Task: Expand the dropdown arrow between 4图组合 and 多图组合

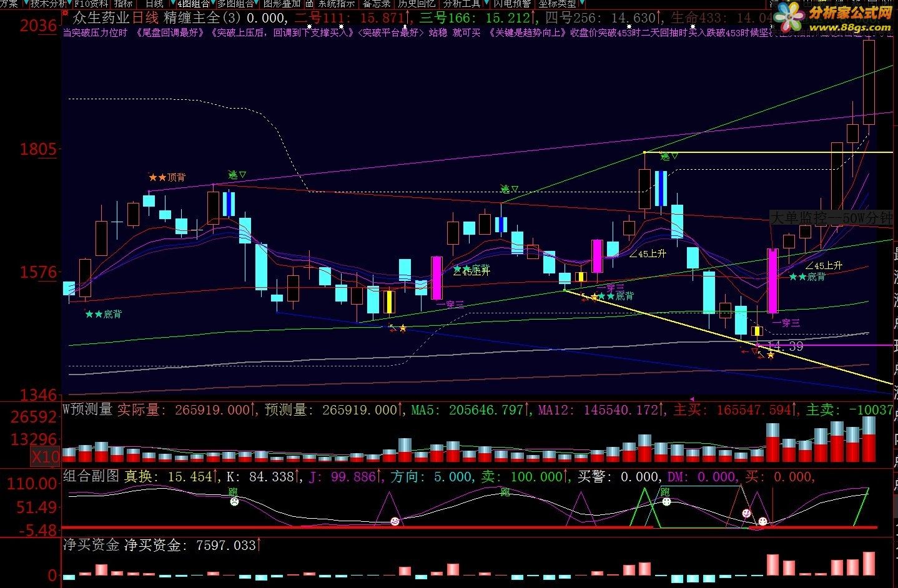Action: click(214, 4)
